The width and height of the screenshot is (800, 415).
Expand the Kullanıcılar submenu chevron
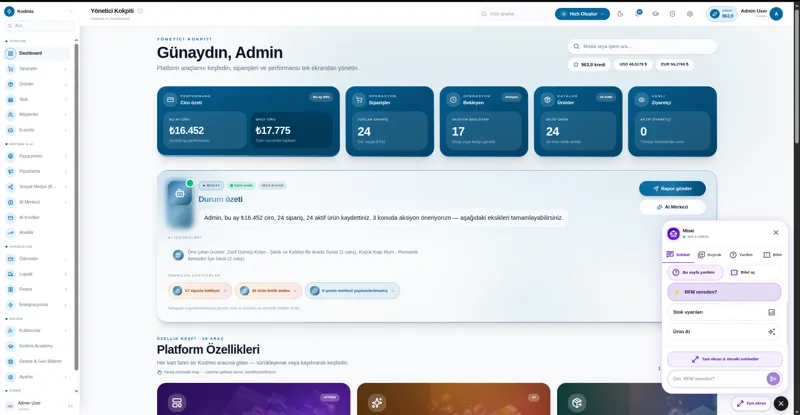(x=66, y=331)
